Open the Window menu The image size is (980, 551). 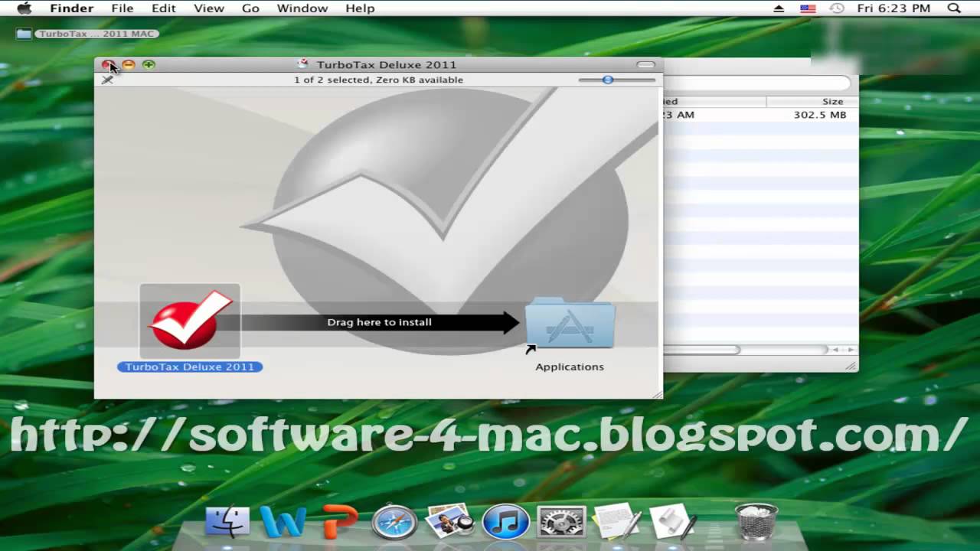(302, 8)
